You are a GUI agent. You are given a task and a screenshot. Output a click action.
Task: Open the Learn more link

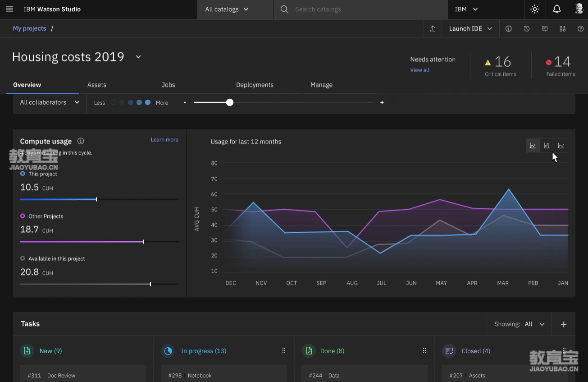pos(164,140)
